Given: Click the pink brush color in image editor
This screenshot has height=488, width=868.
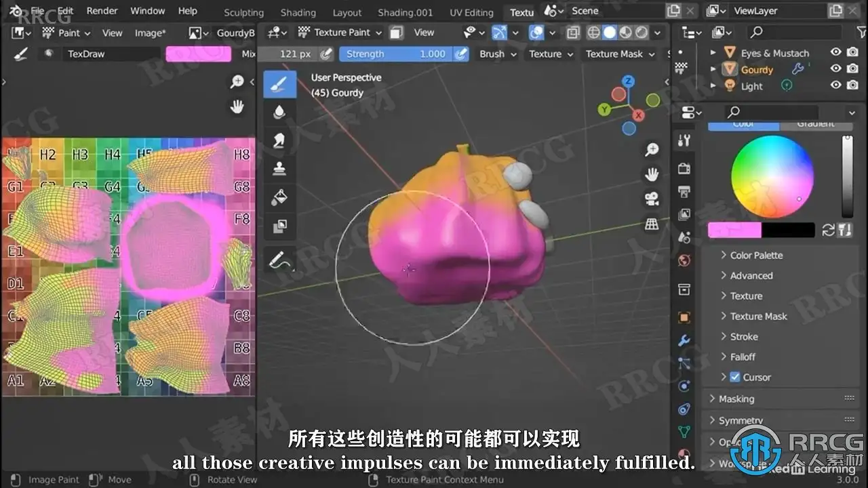Looking at the screenshot, I should (x=199, y=54).
